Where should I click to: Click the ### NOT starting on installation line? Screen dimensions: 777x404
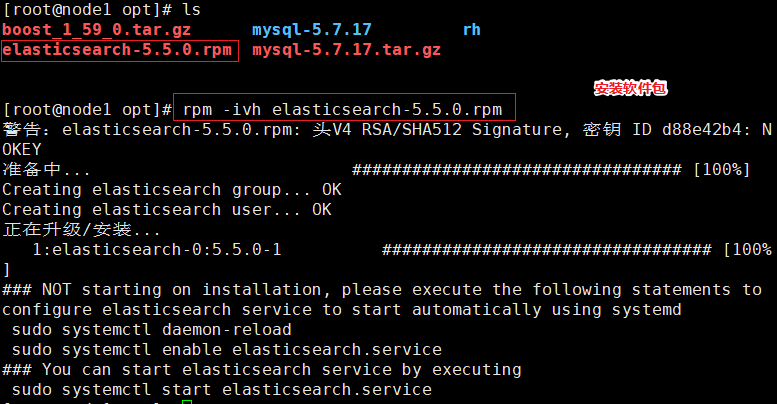point(382,290)
